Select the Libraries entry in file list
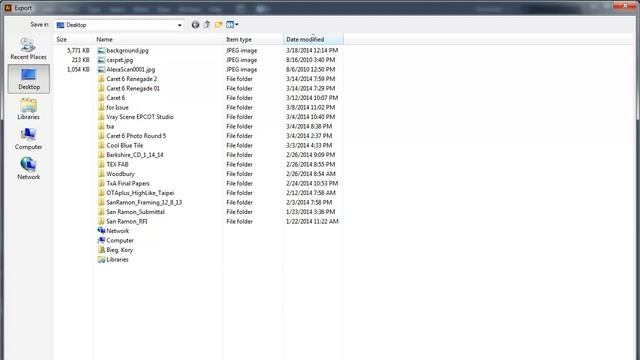 click(x=113, y=260)
